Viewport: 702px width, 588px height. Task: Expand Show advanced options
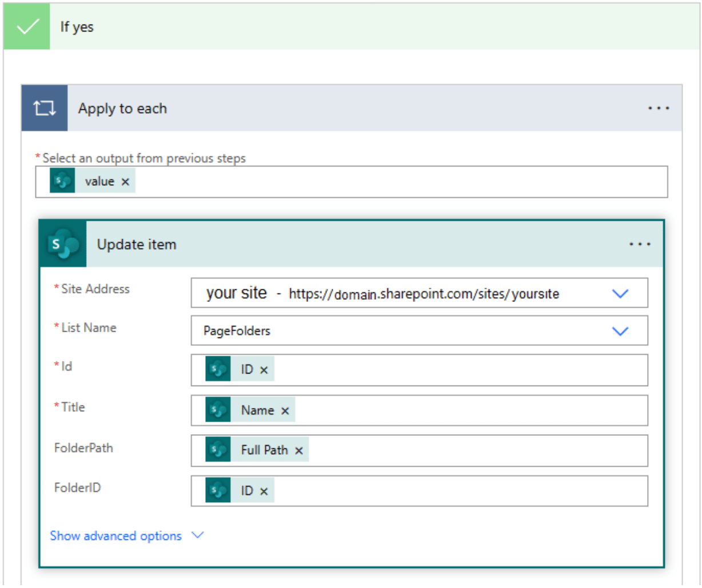coord(115,536)
